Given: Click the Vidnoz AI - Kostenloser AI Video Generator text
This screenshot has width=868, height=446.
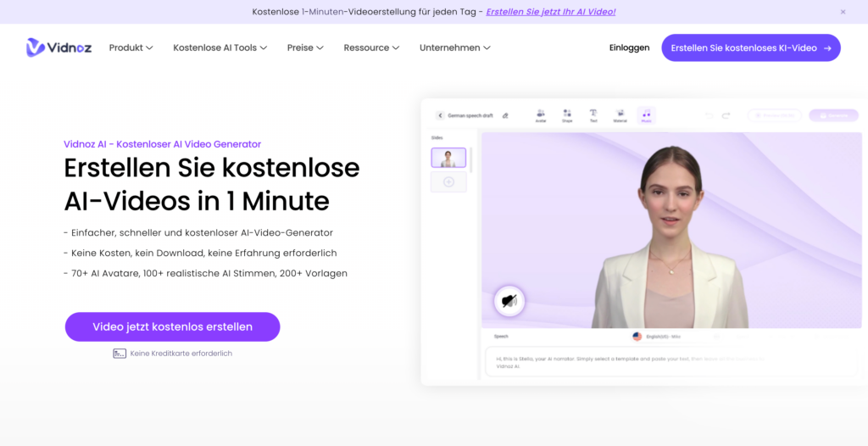Looking at the screenshot, I should pyautogui.click(x=162, y=144).
